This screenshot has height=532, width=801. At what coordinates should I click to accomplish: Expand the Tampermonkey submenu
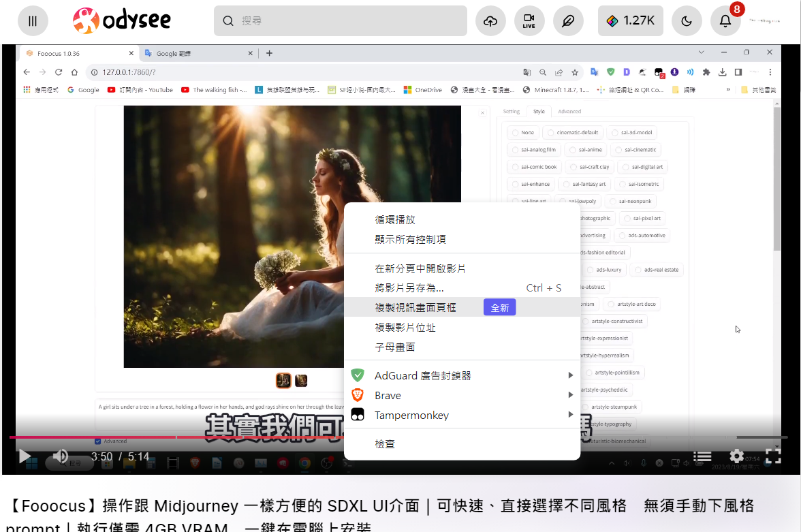coord(462,415)
